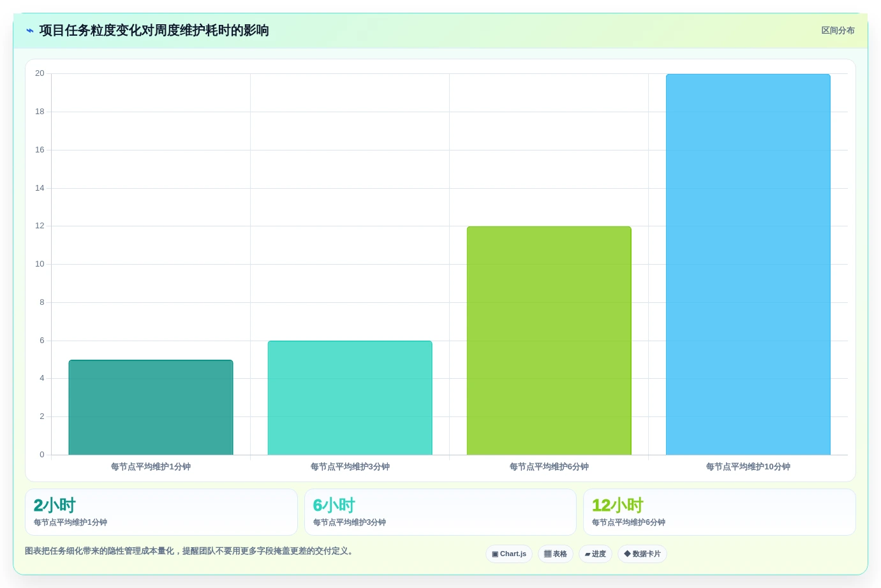The image size is (881, 588).
Task: Click the x-axis label 每节点平均维护3分钟
Action: 350,467
